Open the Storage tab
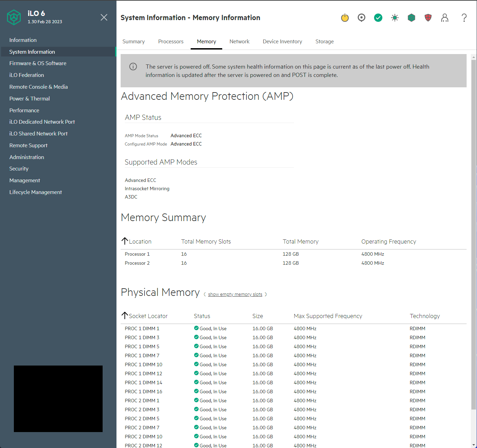 (x=324, y=42)
